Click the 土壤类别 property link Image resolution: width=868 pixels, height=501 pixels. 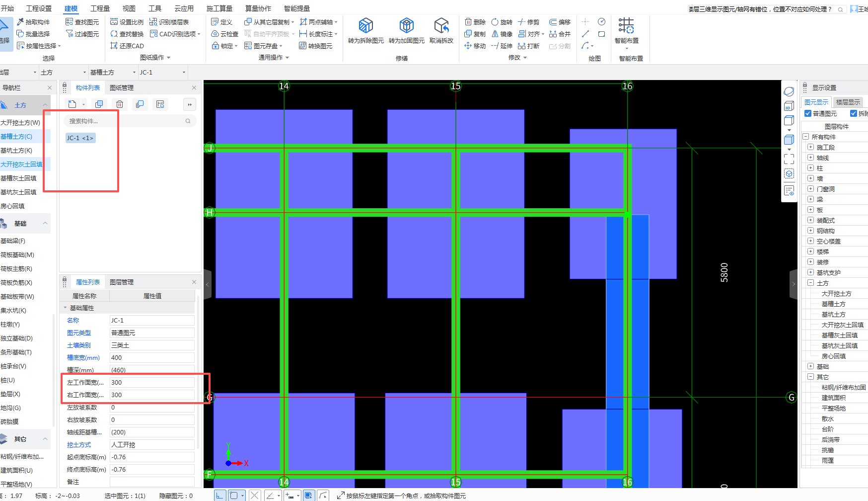click(x=79, y=345)
